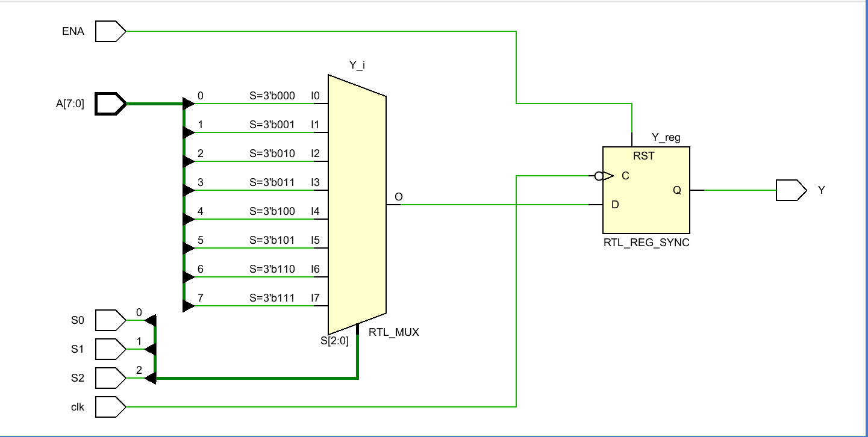Image resolution: width=868 pixels, height=437 pixels.
Task: Click the I3 pin on the mux
Action: point(315,182)
